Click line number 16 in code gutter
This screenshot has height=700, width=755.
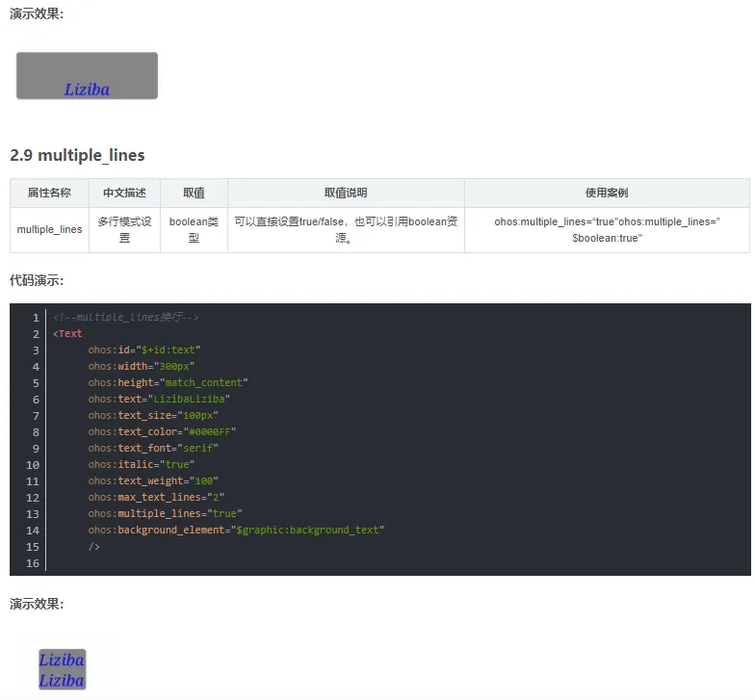point(33,563)
